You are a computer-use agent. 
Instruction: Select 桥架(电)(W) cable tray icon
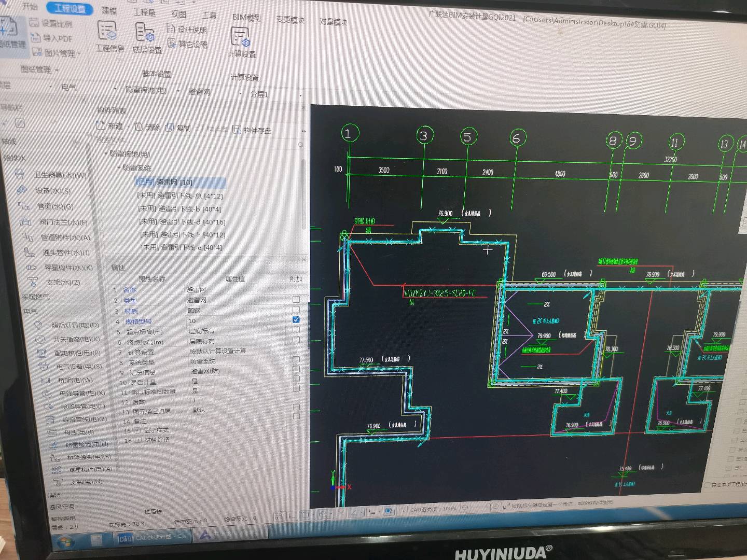(x=47, y=380)
